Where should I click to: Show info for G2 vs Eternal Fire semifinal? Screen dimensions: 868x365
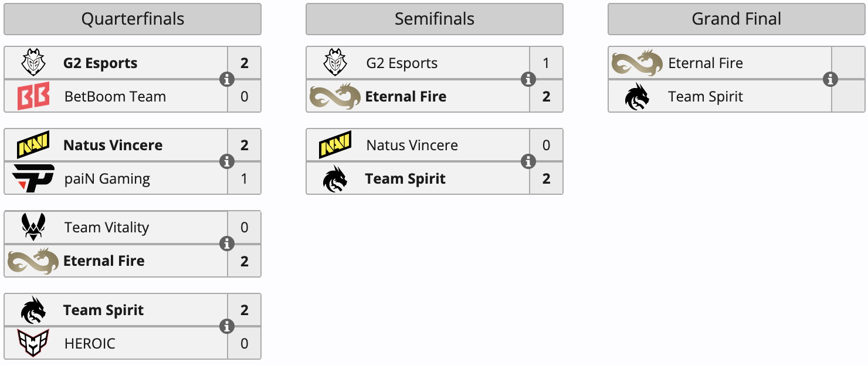click(x=528, y=79)
